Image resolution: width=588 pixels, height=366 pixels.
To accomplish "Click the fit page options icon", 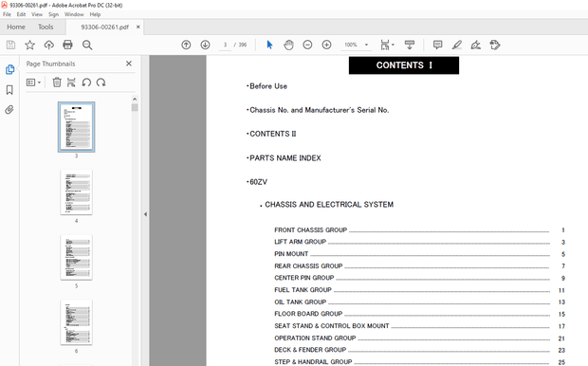I will point(385,45).
